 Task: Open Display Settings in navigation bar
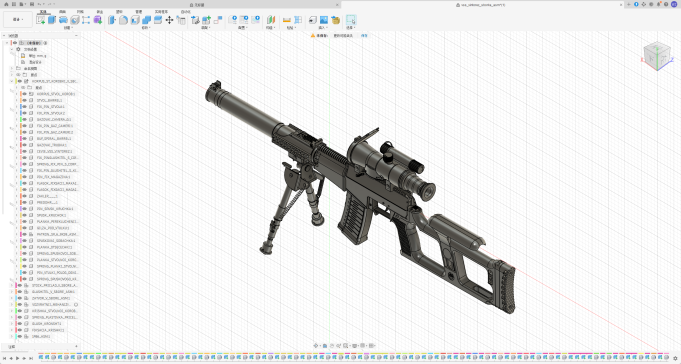pyautogui.click(x=355, y=346)
